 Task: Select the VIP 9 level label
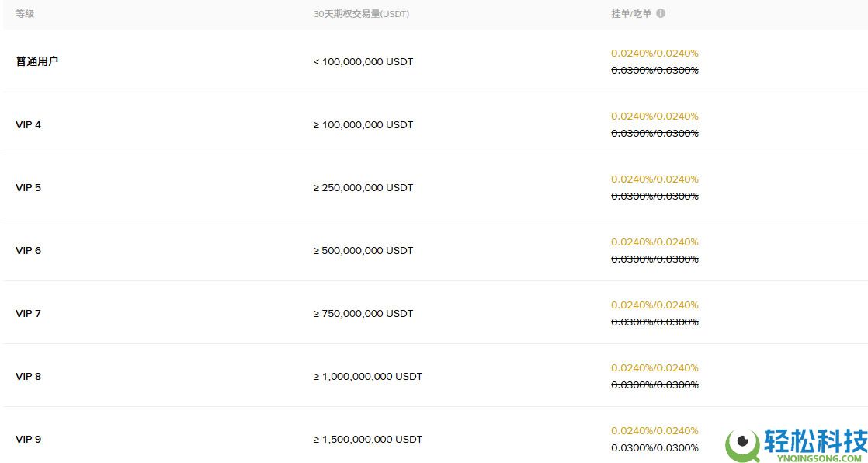pyautogui.click(x=28, y=439)
